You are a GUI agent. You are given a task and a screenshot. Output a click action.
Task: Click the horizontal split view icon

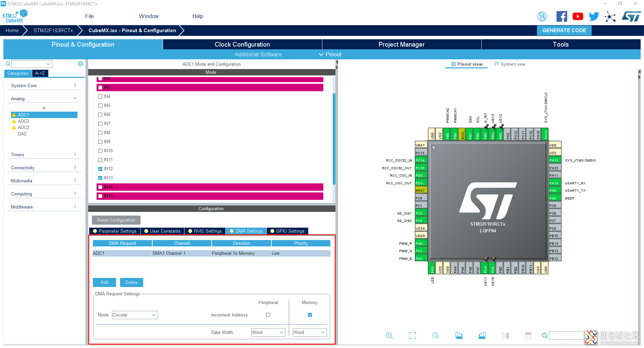coord(528,336)
